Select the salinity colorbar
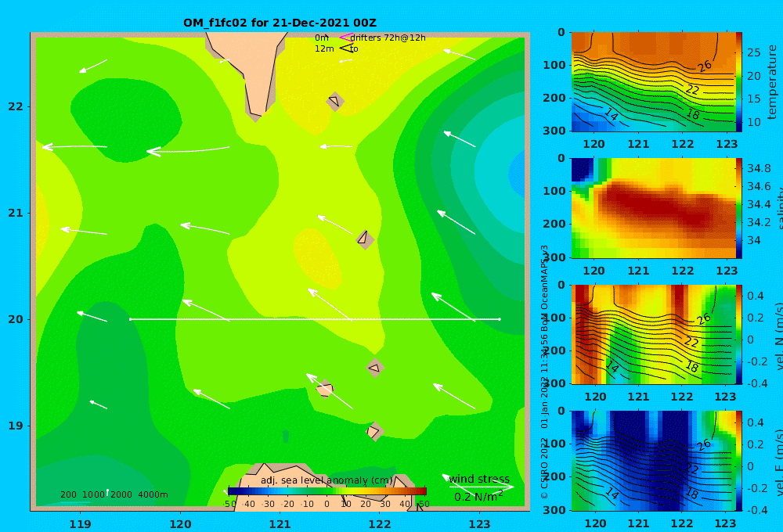This screenshot has width=783, height=532. click(739, 208)
